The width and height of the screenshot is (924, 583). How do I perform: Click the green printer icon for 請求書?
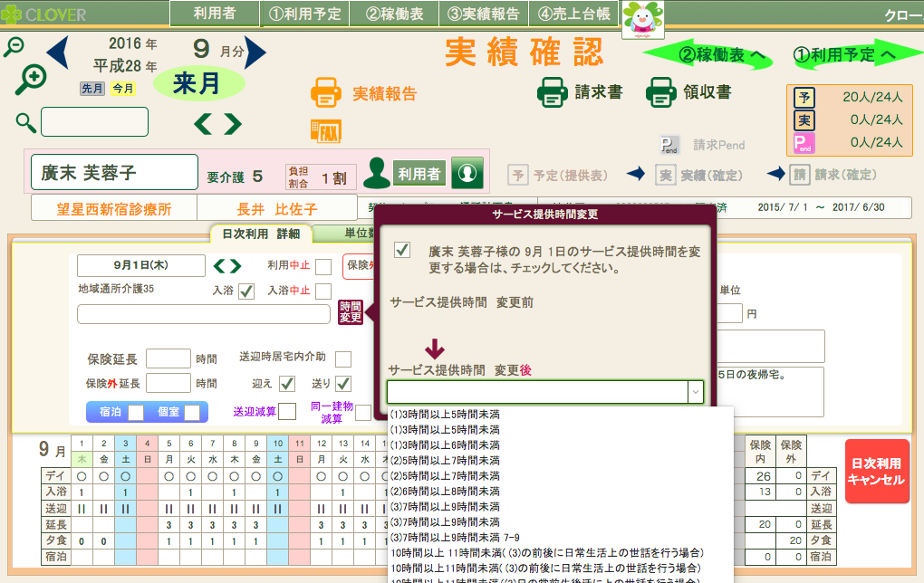[553, 92]
